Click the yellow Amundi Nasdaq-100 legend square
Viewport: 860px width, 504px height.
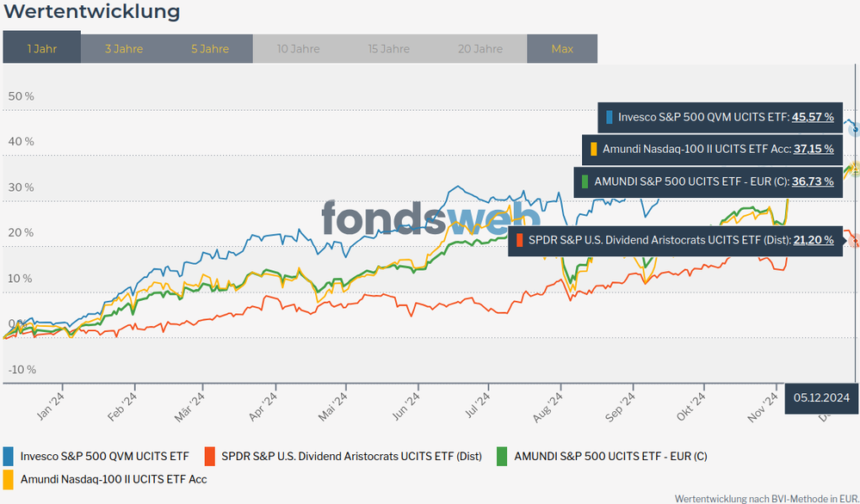9,478
